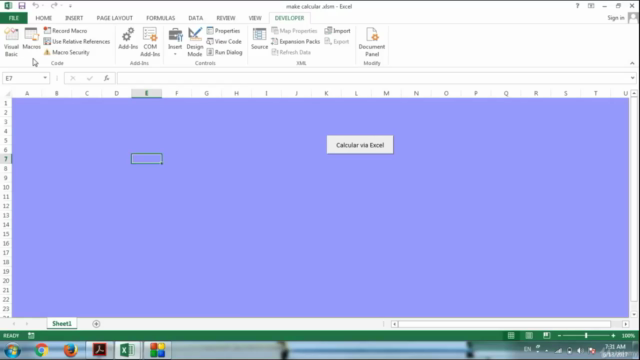This screenshot has width=640, height=360.
Task: Start Record Macro
Action: coord(65,31)
